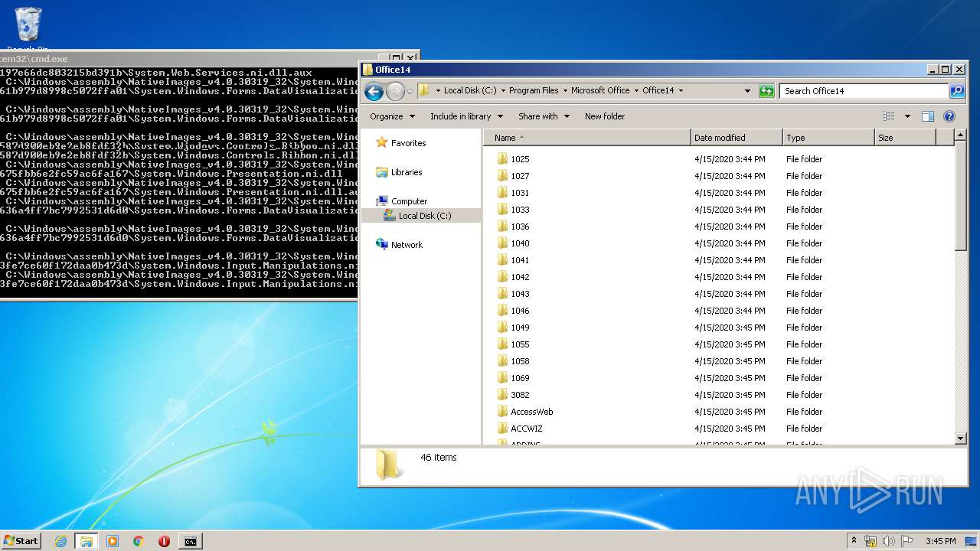Click the Help question mark icon
Viewport: 980px width, 551px height.
click(x=949, y=116)
